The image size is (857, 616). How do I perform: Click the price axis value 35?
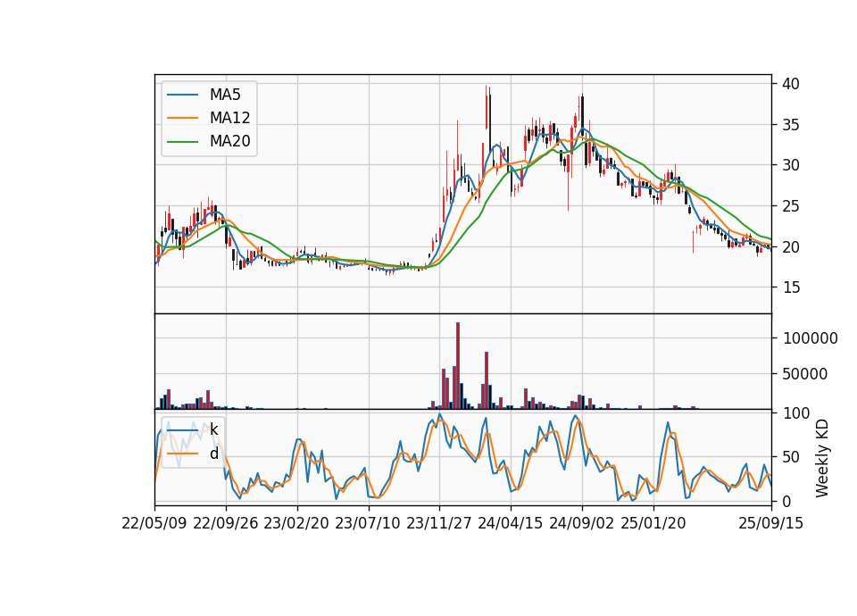[x=791, y=125]
